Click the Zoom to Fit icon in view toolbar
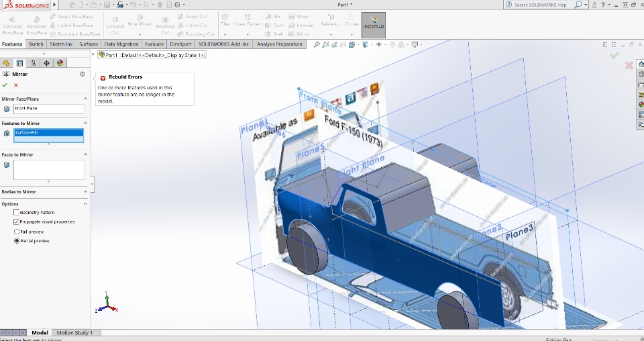 coord(317,44)
